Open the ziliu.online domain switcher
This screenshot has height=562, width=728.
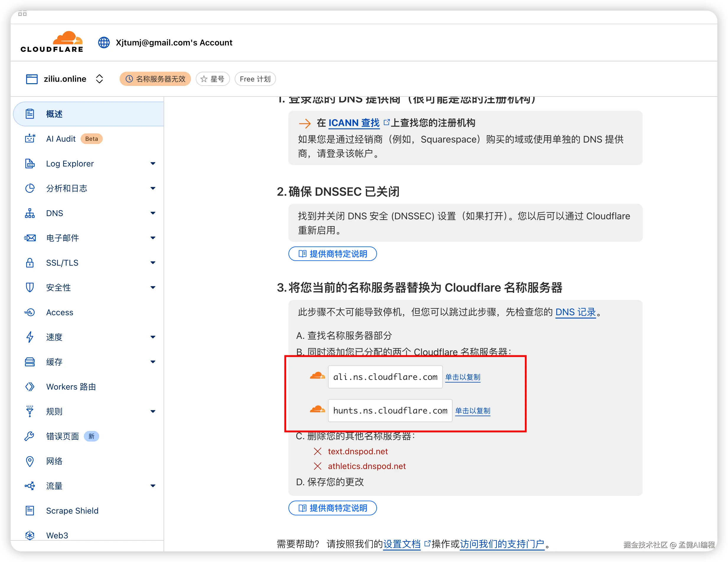point(99,79)
